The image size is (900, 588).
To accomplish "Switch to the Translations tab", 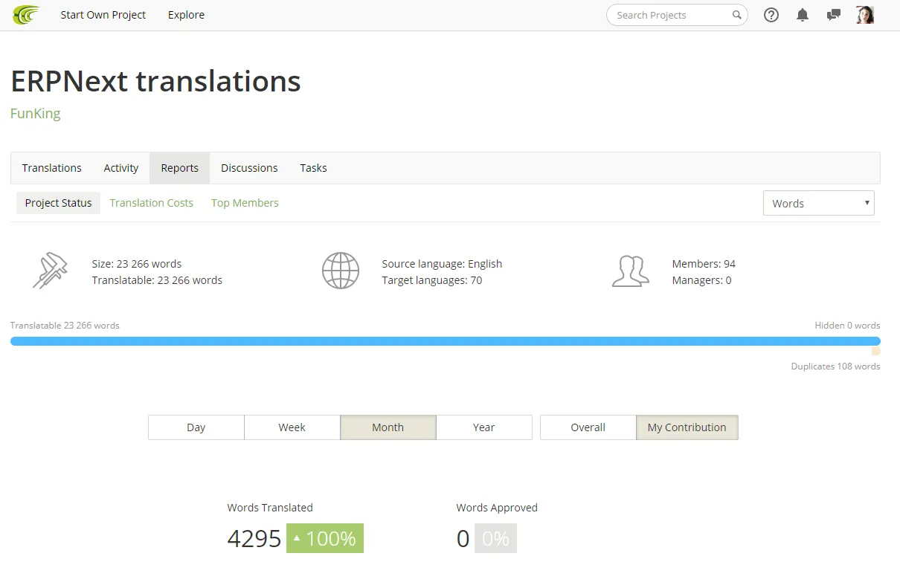I will point(52,168).
